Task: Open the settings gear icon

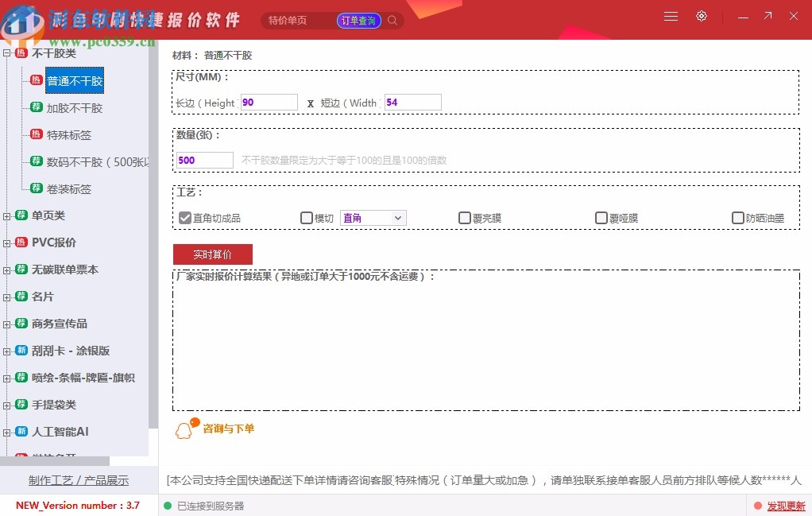Action: click(701, 15)
